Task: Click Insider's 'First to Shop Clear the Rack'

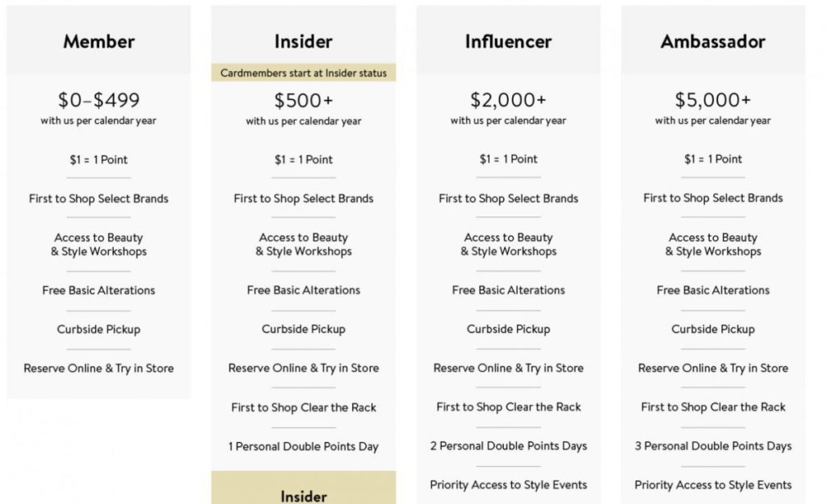Action: point(304,408)
